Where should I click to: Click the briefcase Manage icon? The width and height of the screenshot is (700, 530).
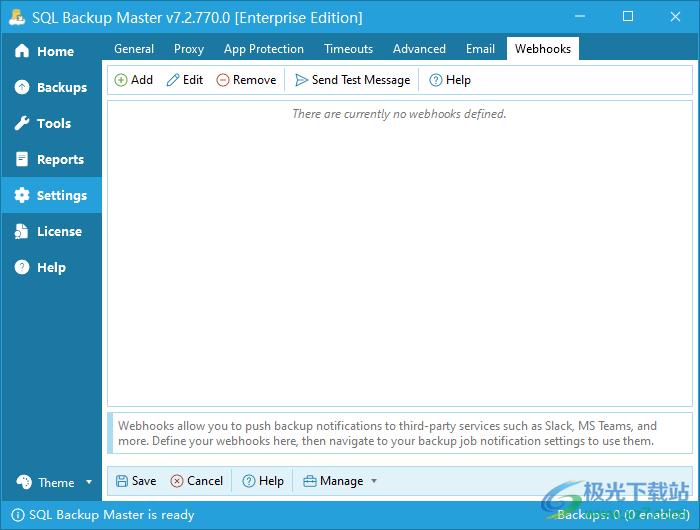(x=310, y=481)
